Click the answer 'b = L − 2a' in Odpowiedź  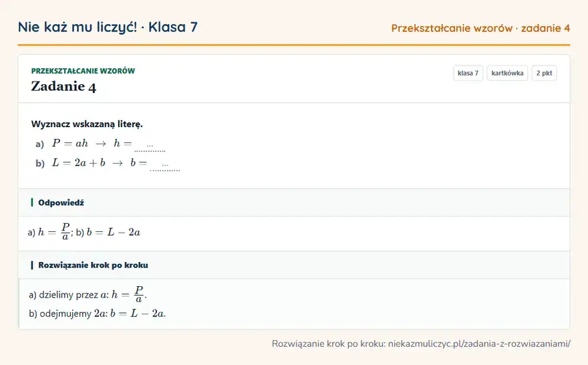pos(114,232)
